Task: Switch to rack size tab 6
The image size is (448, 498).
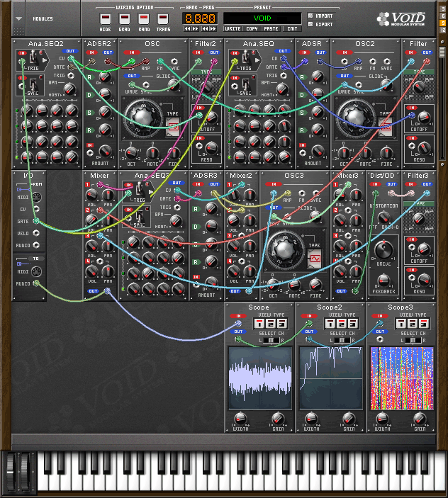Action: click(x=443, y=16)
